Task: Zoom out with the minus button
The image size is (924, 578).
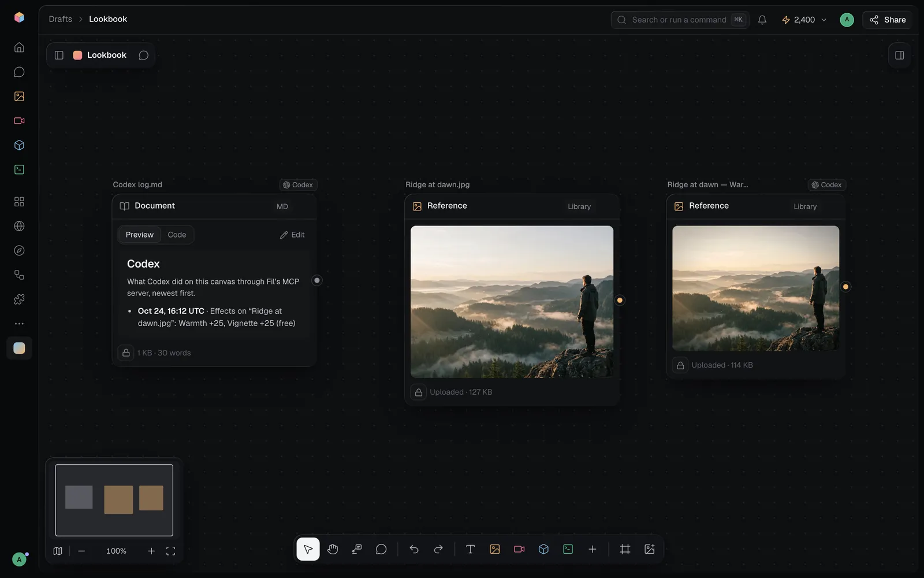Action: (x=81, y=551)
